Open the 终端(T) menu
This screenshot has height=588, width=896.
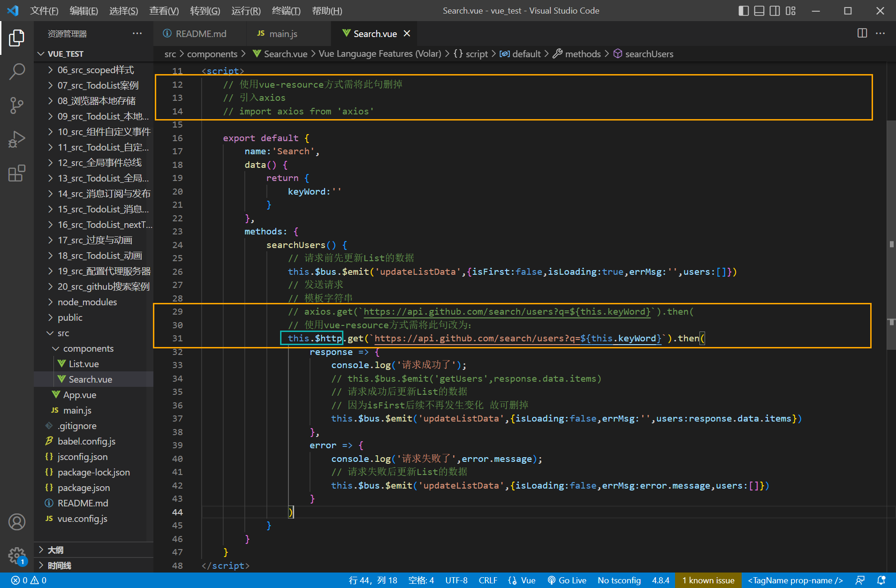point(286,10)
